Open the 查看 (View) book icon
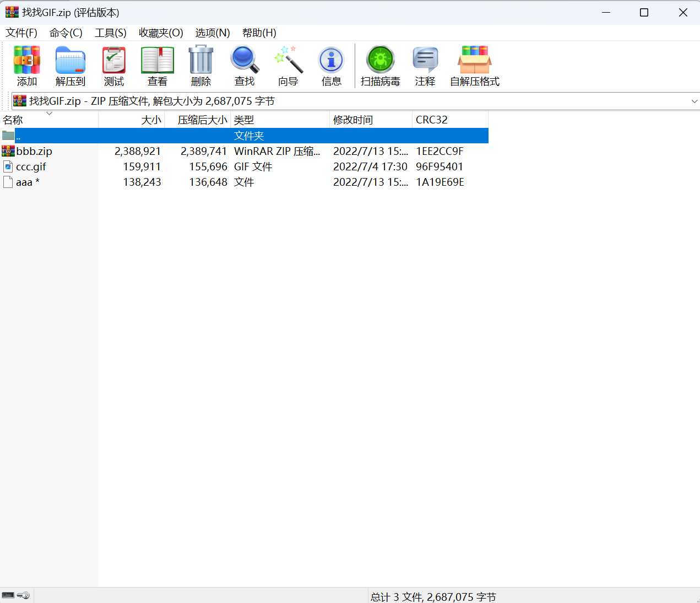 pos(158,60)
